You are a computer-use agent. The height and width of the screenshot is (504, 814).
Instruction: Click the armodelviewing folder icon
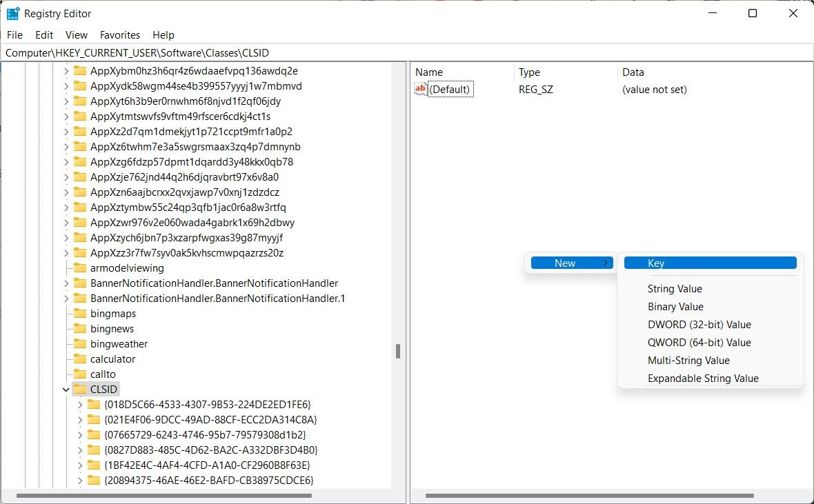pyautogui.click(x=80, y=268)
